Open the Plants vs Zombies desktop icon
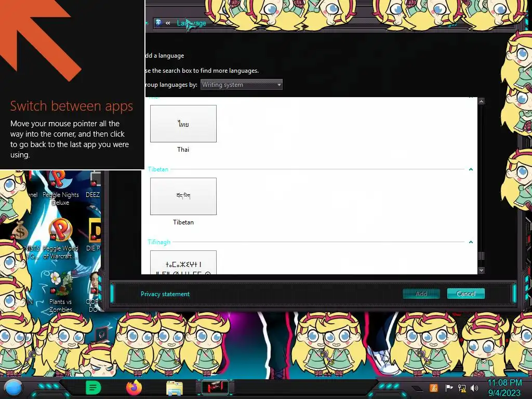 click(x=60, y=292)
